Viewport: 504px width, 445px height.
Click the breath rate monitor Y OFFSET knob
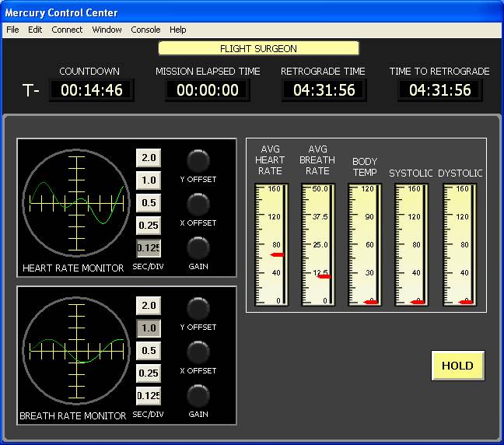point(198,308)
